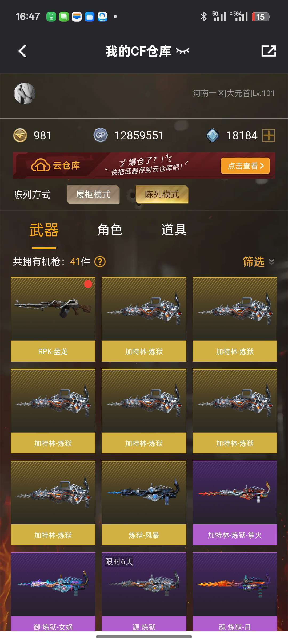Open the cloud warehouse 点击查看 button

click(245, 166)
